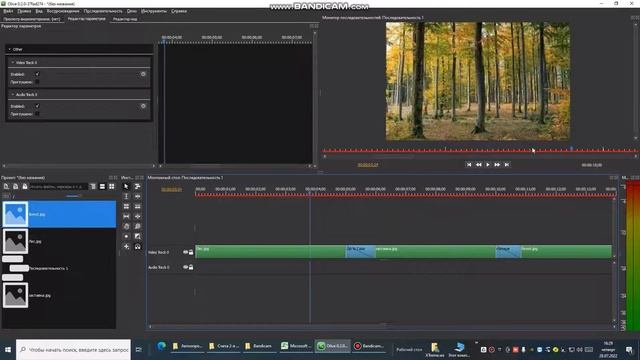
Task: Check Приглушено under Video Track 0
Action: [37, 82]
